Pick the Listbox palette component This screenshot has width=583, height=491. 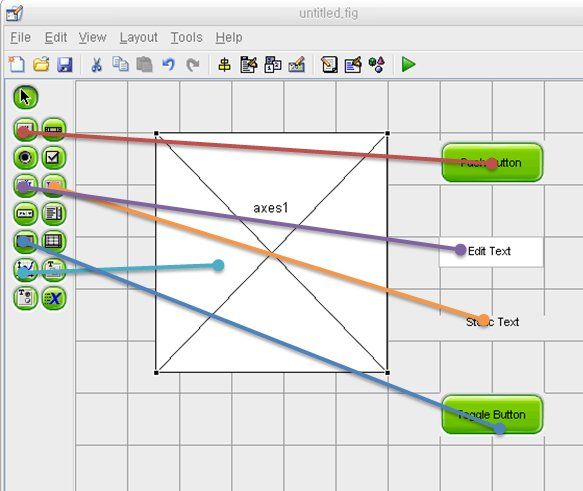(x=54, y=214)
